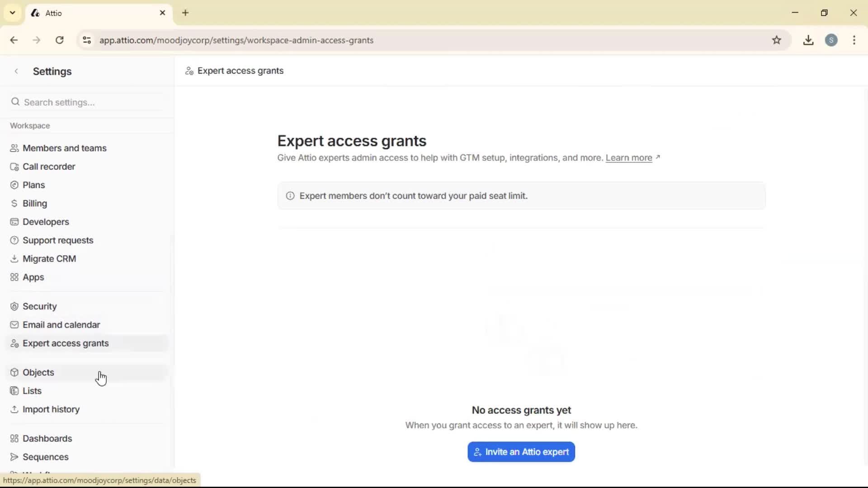
Task: Select the Migrate CRM option
Action: pyautogui.click(x=49, y=258)
